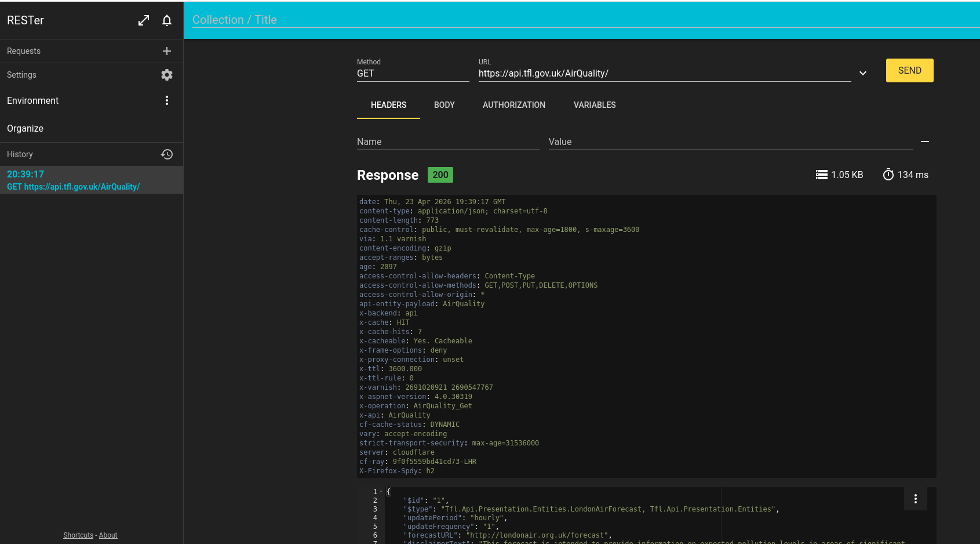
Task: Open Settings gear icon
Action: pyautogui.click(x=167, y=75)
